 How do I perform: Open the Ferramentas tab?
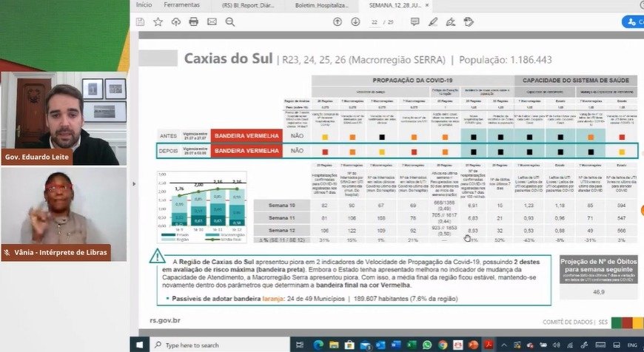click(181, 5)
